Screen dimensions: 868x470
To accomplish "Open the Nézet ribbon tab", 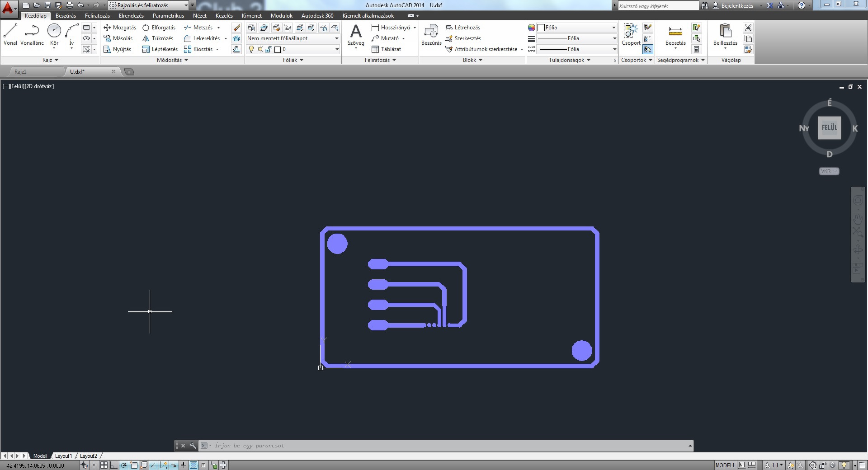I will tap(199, 16).
